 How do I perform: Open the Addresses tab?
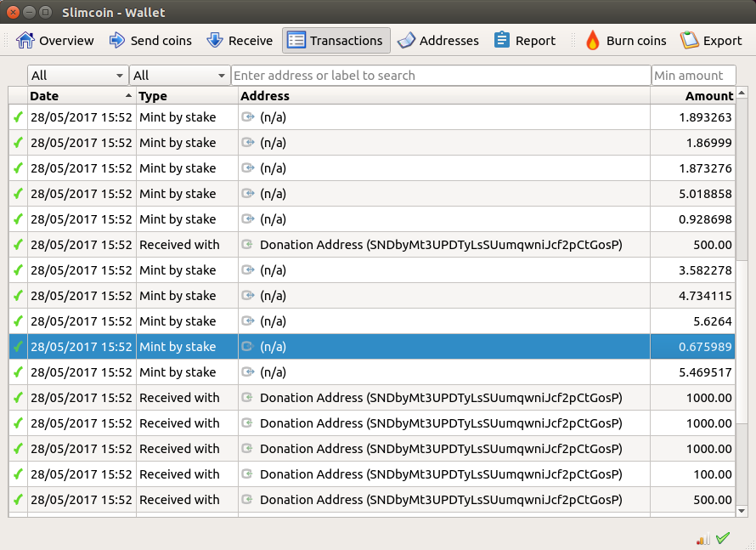pos(437,41)
